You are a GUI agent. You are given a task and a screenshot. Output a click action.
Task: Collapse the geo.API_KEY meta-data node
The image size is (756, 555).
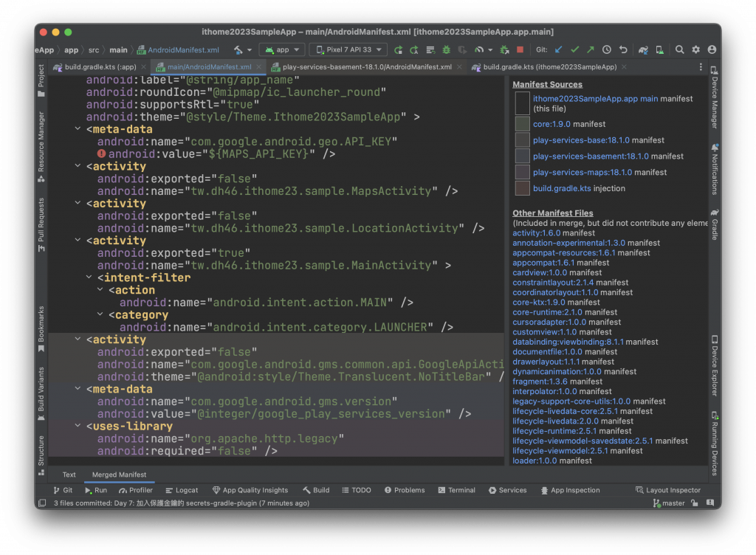tap(78, 128)
